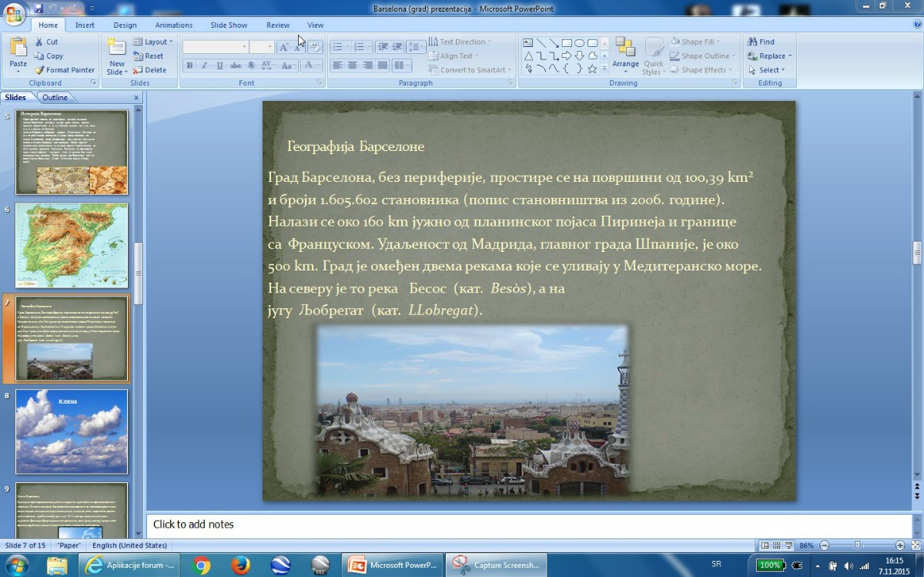Open the Layout dropdown

[x=152, y=42]
